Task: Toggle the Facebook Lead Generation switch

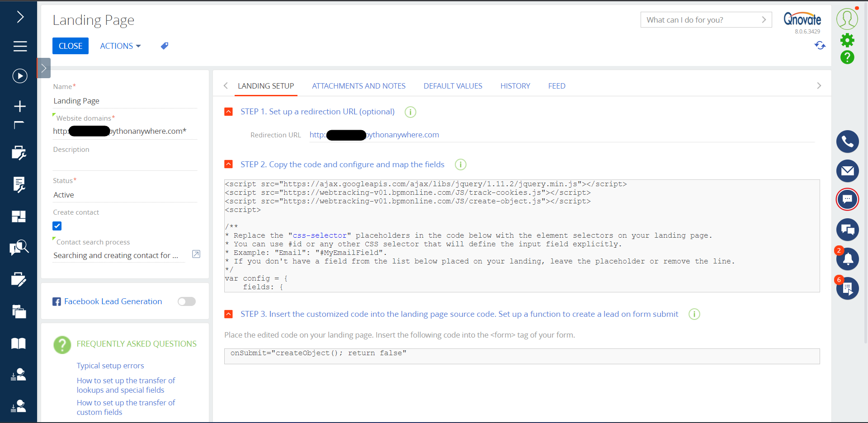Action: coord(187,301)
